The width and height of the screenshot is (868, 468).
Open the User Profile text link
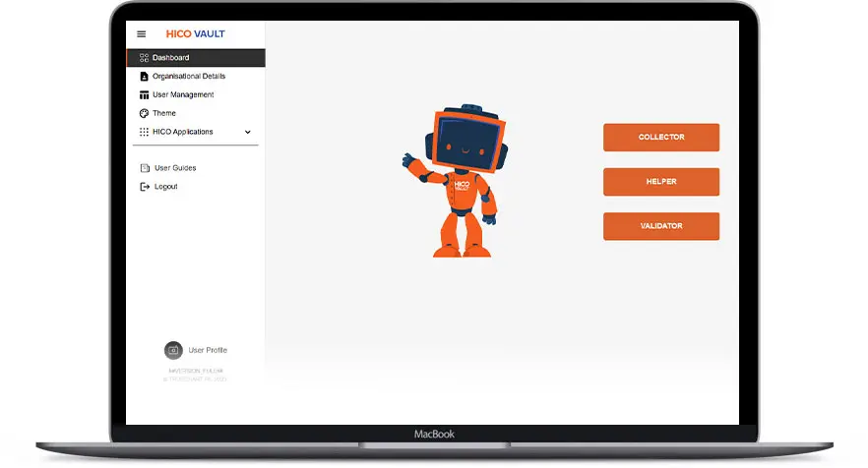point(208,350)
